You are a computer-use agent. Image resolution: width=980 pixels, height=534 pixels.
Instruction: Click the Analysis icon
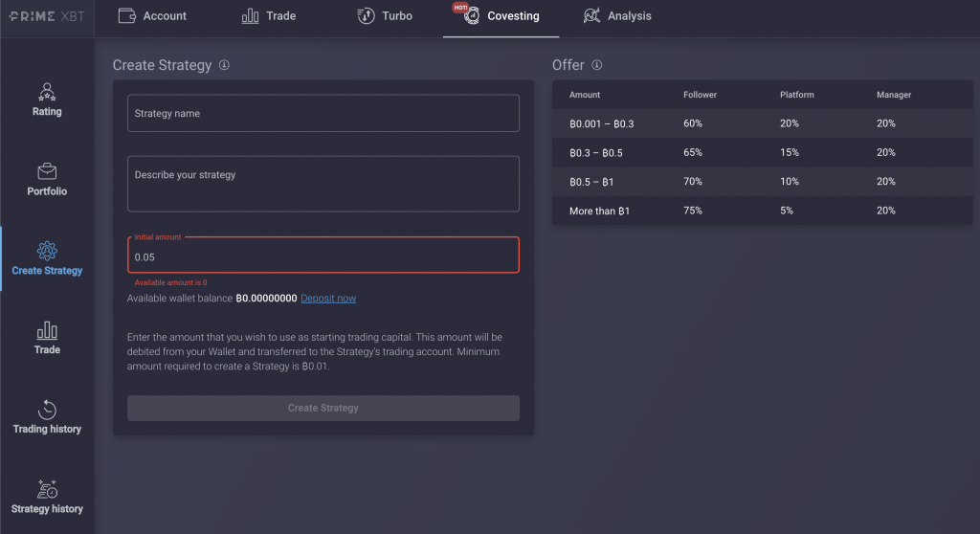tap(591, 15)
